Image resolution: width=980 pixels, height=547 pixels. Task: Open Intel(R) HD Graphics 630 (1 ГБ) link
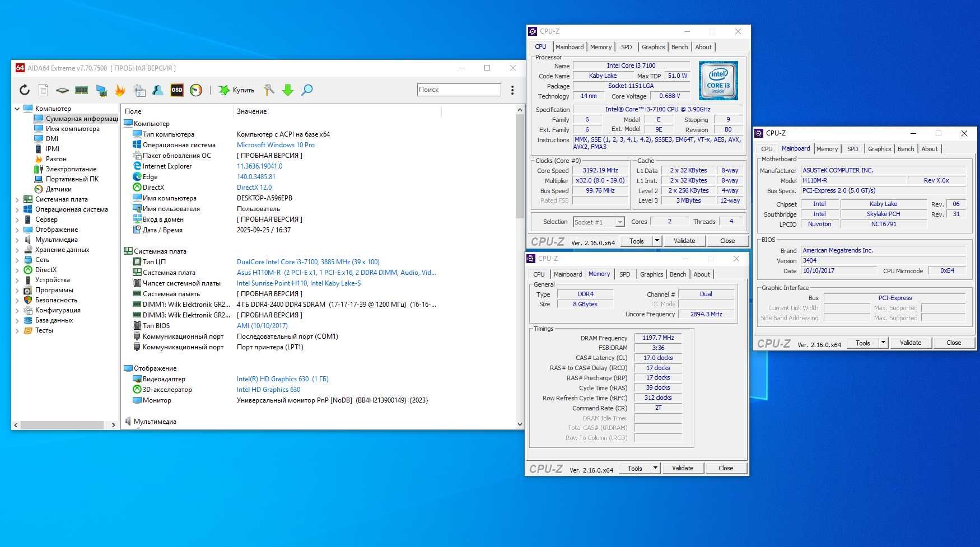[x=283, y=379]
